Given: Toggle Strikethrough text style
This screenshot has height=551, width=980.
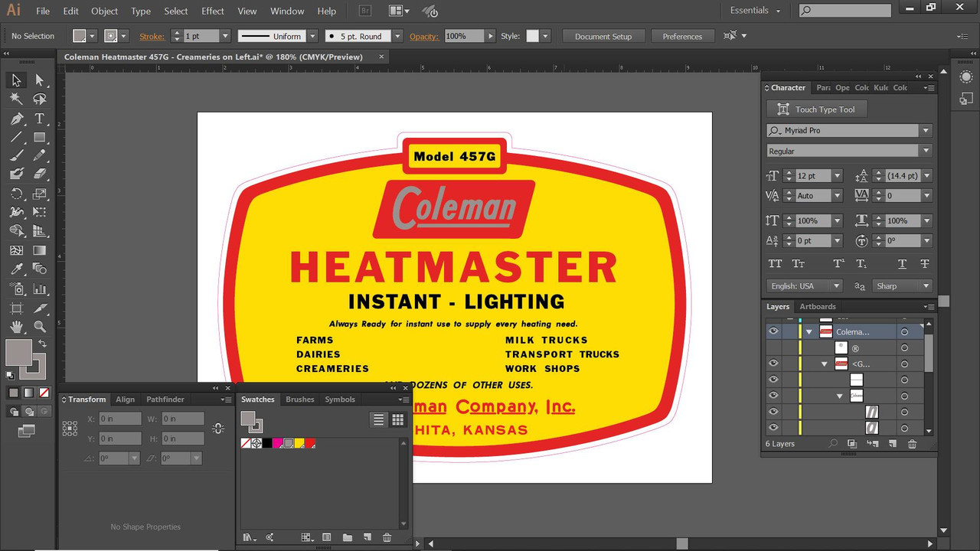Looking at the screenshot, I should point(924,264).
